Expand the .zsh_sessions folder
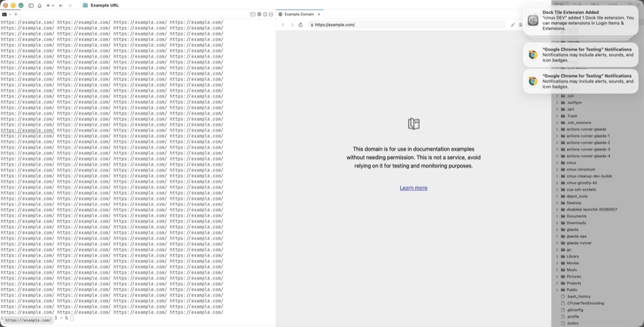644x327 pixels. point(557,123)
